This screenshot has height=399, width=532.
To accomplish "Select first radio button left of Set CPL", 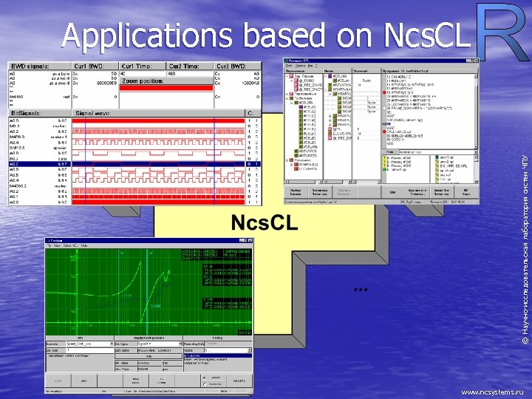I will coord(204,378).
